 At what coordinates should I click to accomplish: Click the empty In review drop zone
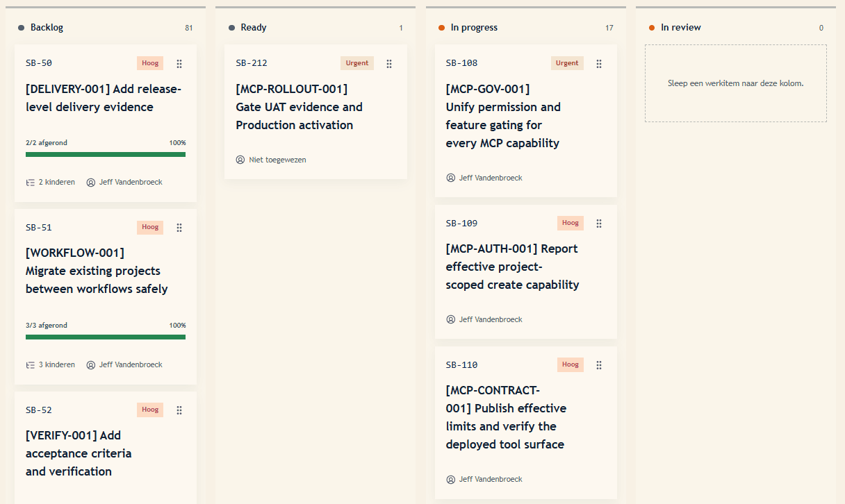pos(736,83)
